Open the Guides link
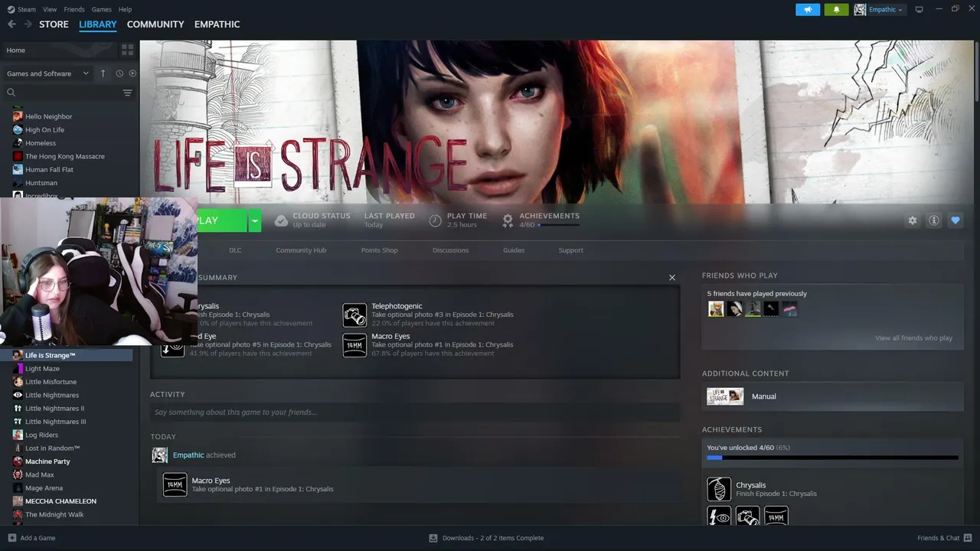The width and height of the screenshot is (980, 551). pos(514,250)
